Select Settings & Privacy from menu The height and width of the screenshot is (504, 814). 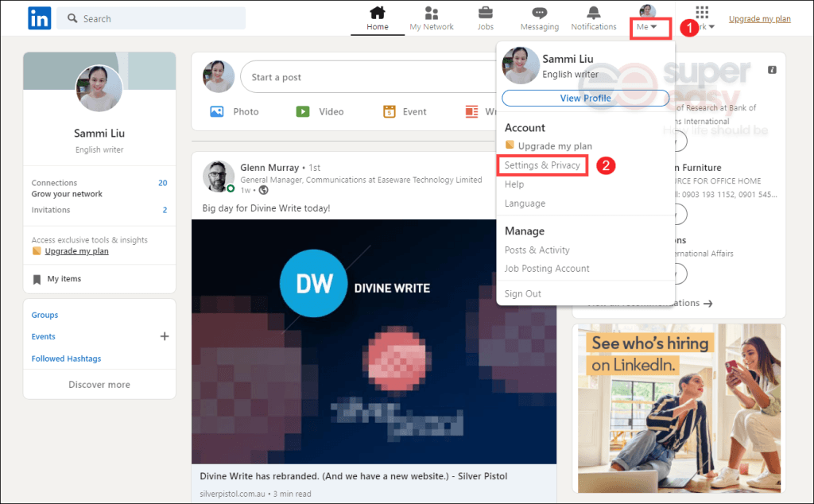(x=542, y=165)
